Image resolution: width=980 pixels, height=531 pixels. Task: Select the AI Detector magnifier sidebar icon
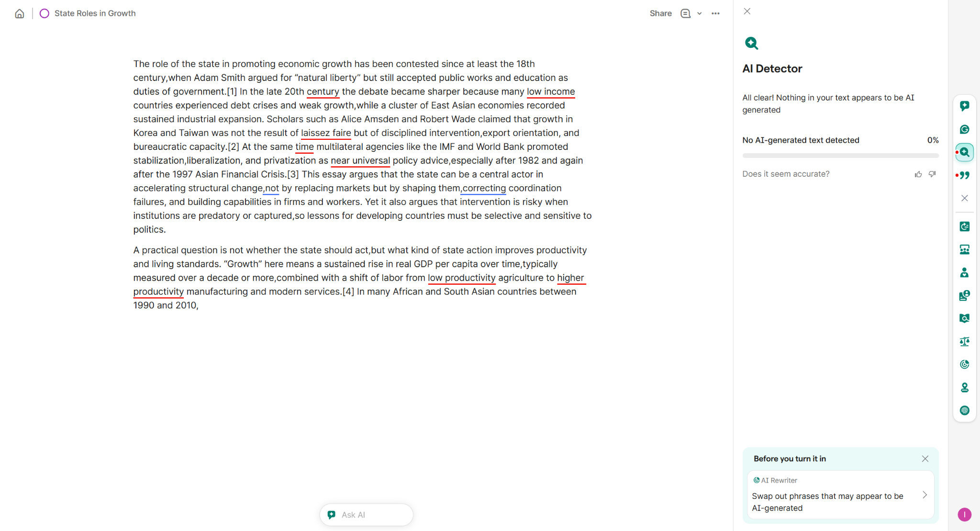point(964,152)
